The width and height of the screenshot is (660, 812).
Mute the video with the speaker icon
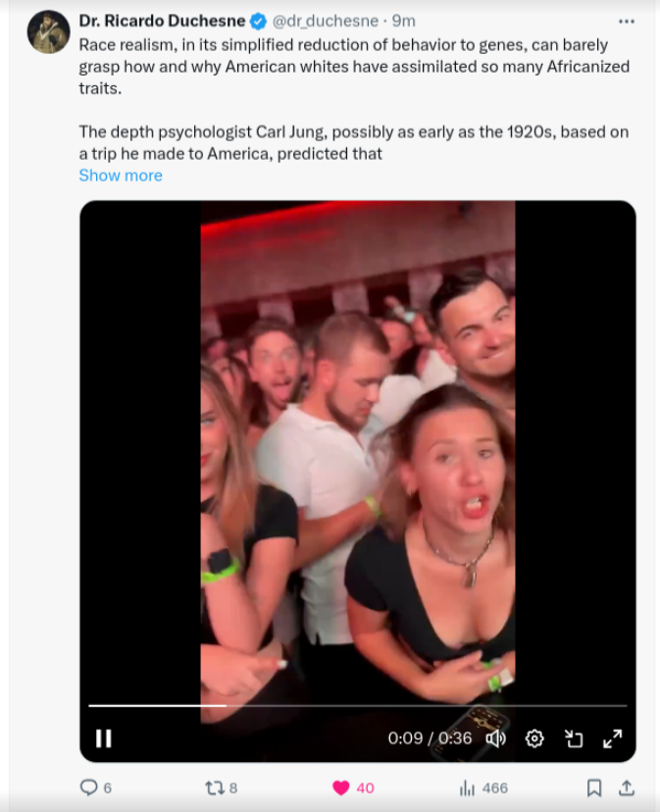(496, 738)
